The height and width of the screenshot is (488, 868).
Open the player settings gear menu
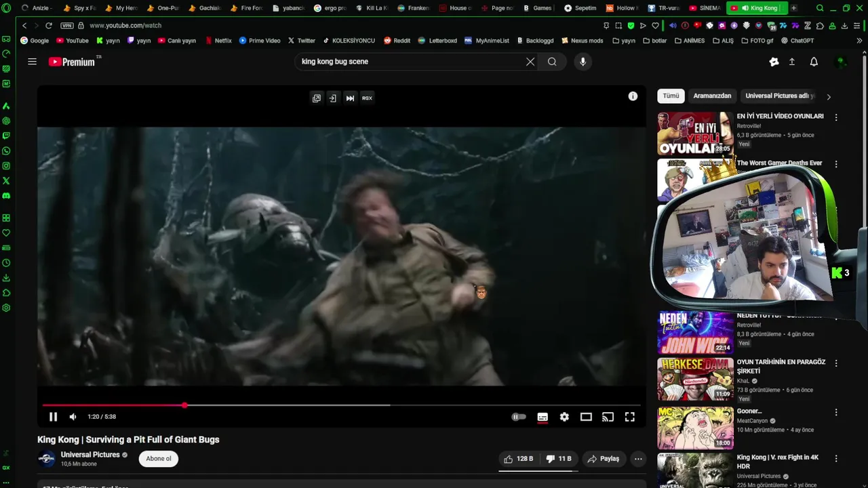(564, 417)
